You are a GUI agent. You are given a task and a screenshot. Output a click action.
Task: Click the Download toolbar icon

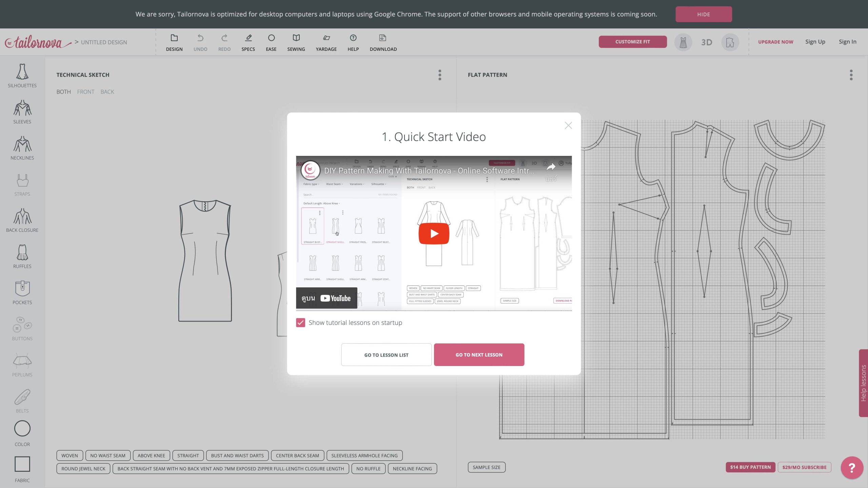point(383,42)
